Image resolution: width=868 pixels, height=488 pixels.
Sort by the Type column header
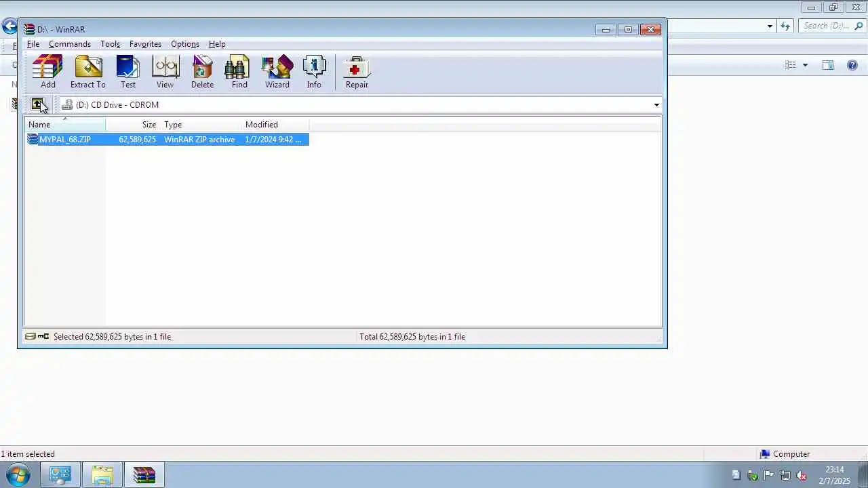(x=201, y=125)
